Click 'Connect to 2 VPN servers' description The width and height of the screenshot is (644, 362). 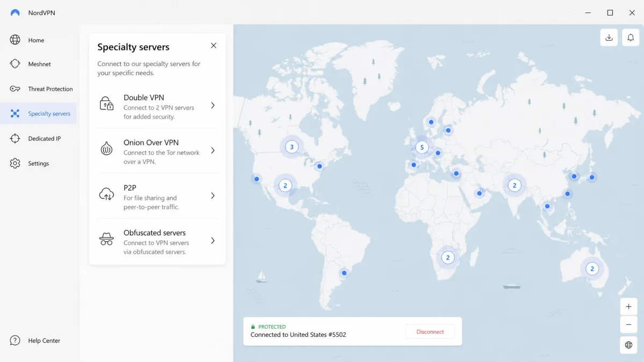[159, 108]
